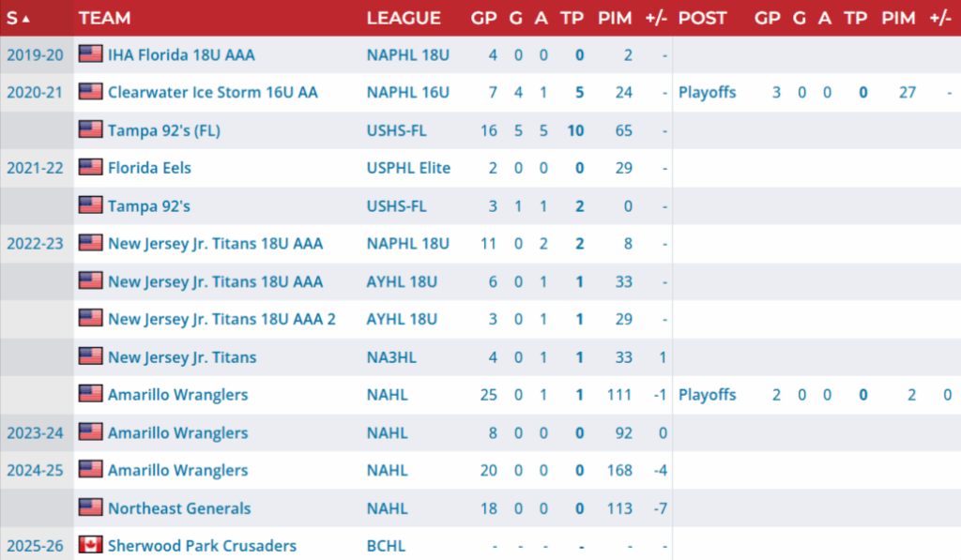
Task: Sort table by the TEAM column header
Action: (104, 18)
